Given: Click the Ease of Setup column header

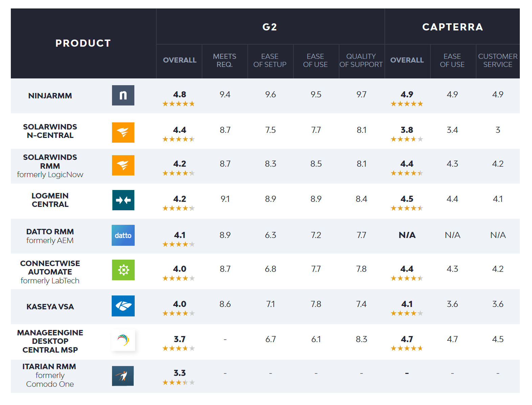Looking at the screenshot, I should (x=270, y=61).
